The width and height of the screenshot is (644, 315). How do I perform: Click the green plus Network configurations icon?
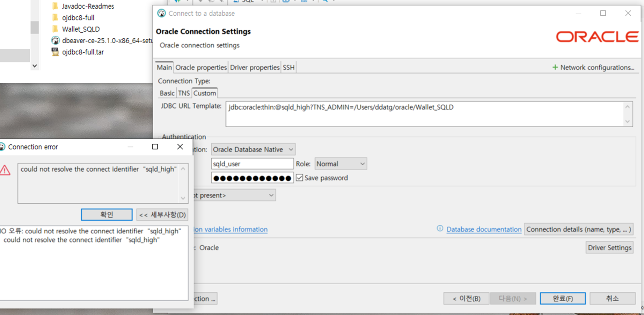click(555, 67)
